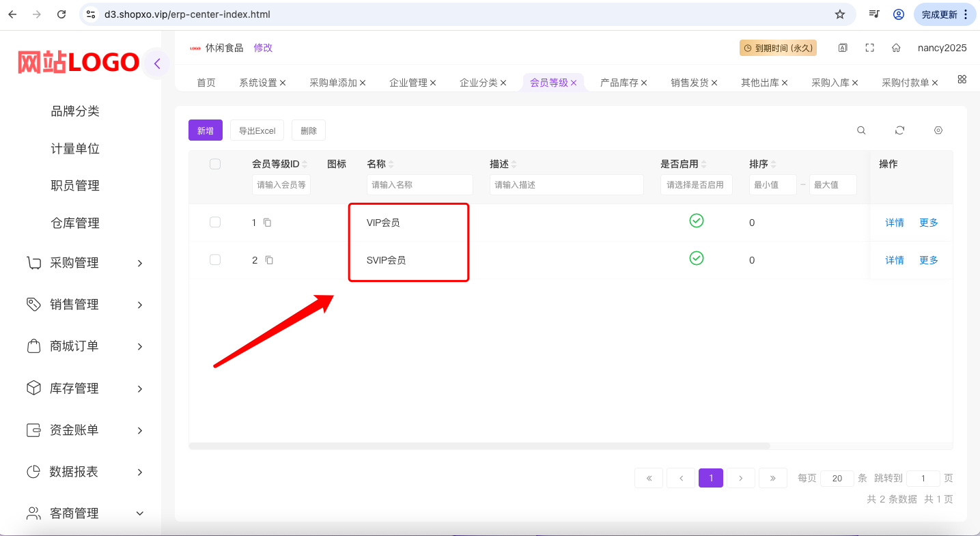Click the 每页 page size field

coord(837,479)
